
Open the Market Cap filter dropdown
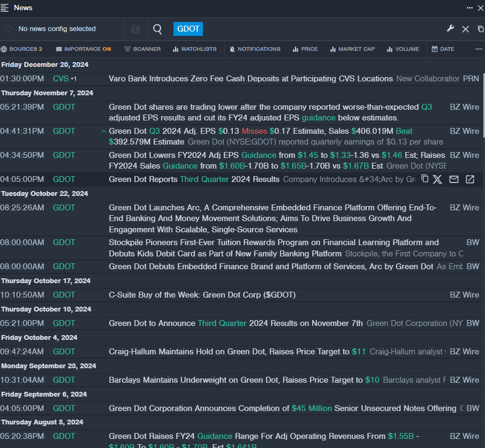352,49
